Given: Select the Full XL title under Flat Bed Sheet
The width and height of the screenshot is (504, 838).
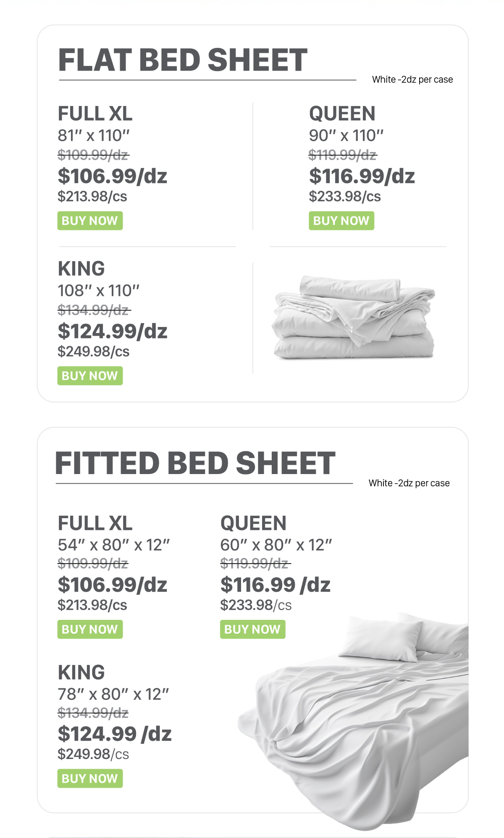Looking at the screenshot, I should click(95, 113).
